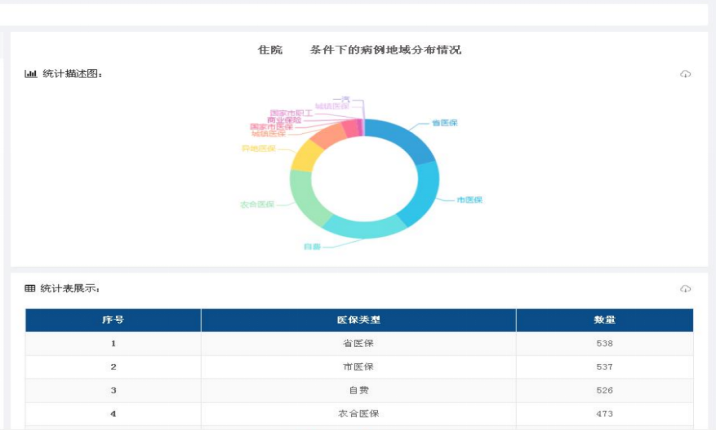Click the quantity value 526

coord(605,390)
